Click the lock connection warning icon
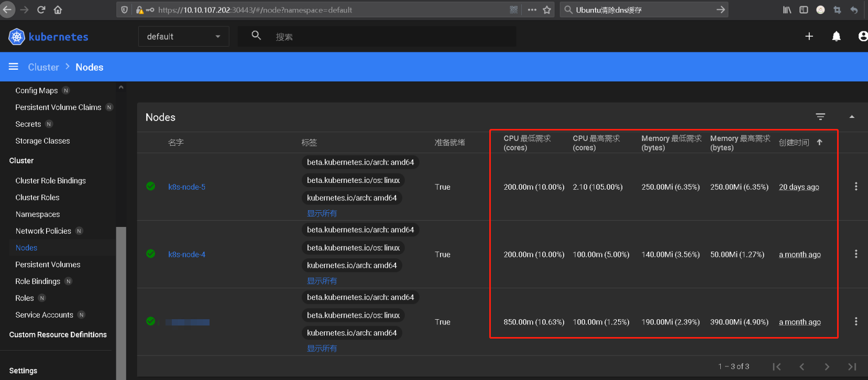Viewport: 868px width, 380px height. click(x=139, y=9)
